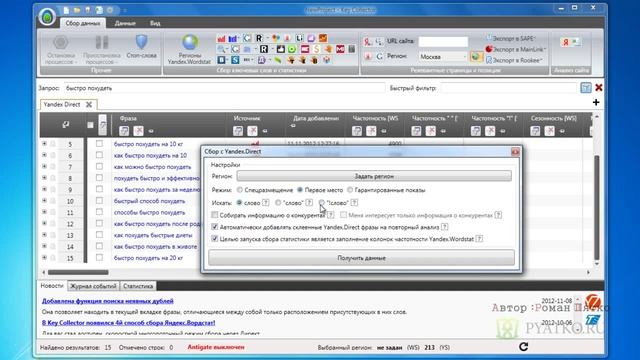Check row 5 быстро похудеть на 10 кг
The image size is (640, 360).
pos(99,144)
